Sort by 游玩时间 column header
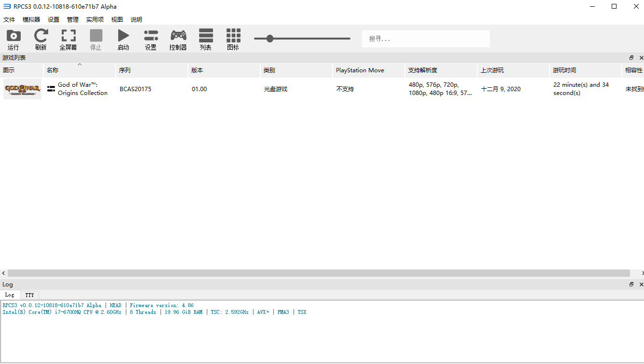This screenshot has width=644, height=364. 585,70
